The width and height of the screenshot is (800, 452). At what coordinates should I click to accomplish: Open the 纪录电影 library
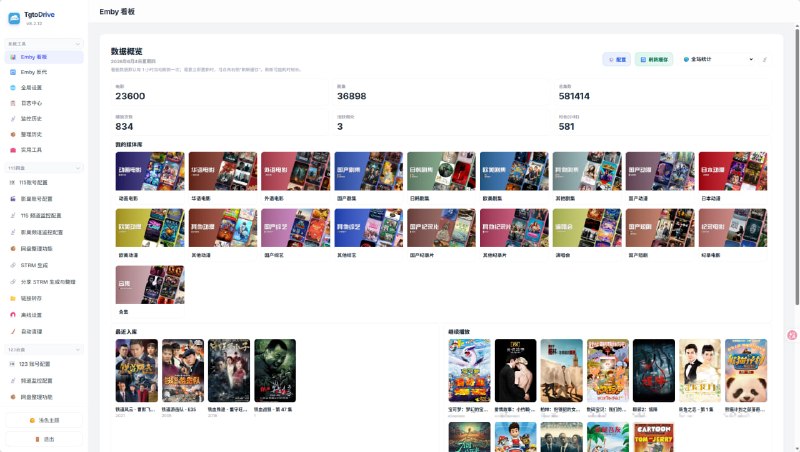point(733,233)
